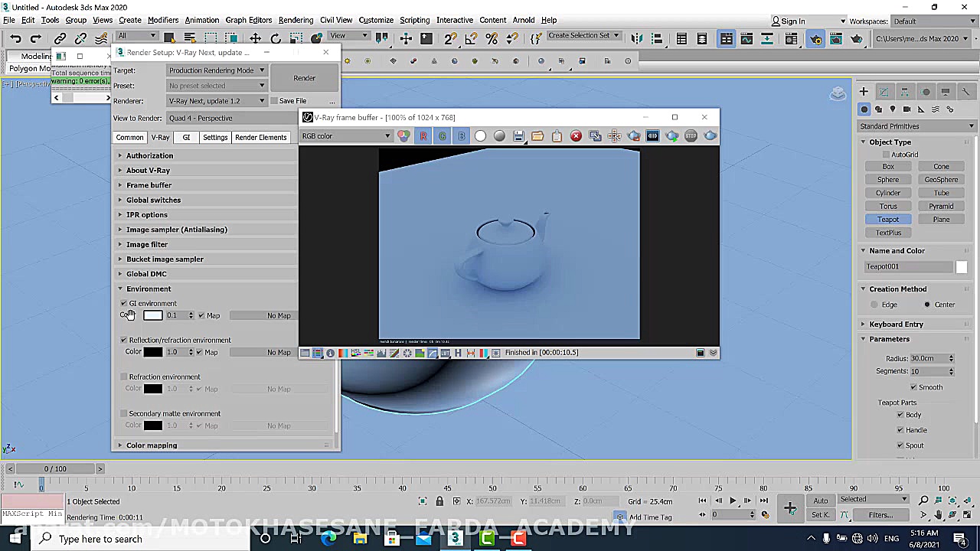
Task: Open the GI environment color swatch
Action: coord(153,316)
